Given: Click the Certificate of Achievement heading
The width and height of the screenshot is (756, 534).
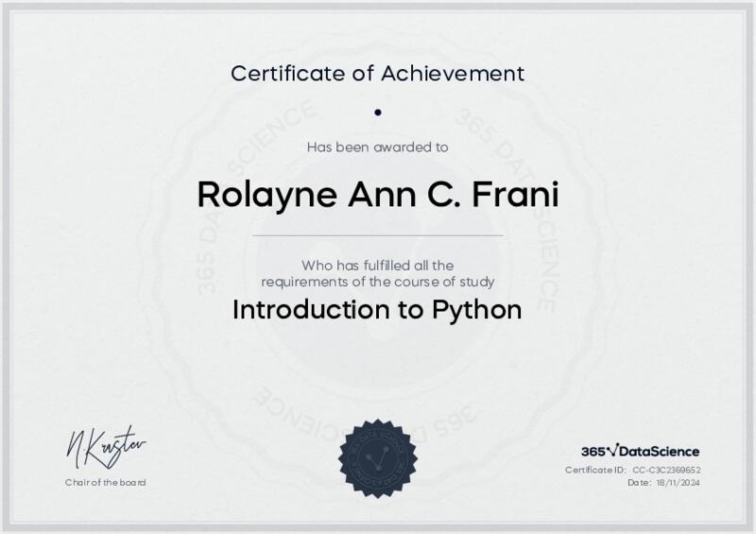Looking at the screenshot, I should tap(377, 73).
